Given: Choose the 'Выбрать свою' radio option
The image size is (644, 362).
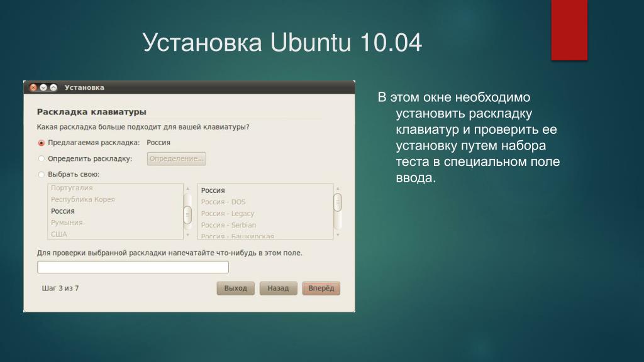Looking at the screenshot, I should click(41, 175).
